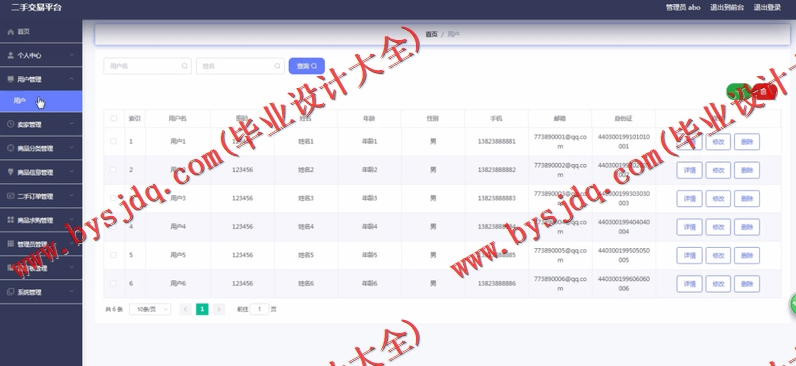Expand the 商品信息管理 menu chevron
This screenshot has width=796, height=366.
click(x=72, y=172)
